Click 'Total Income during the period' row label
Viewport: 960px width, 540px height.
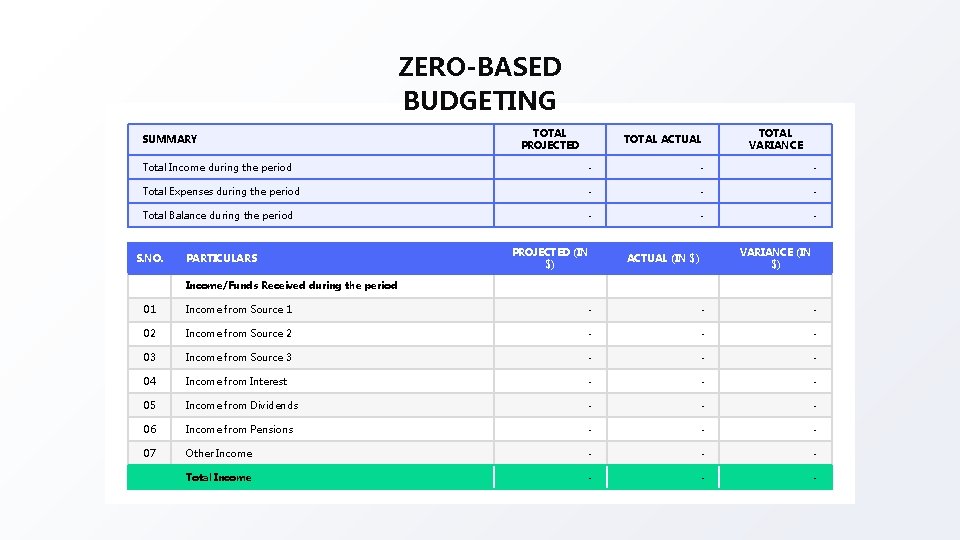[217, 167]
